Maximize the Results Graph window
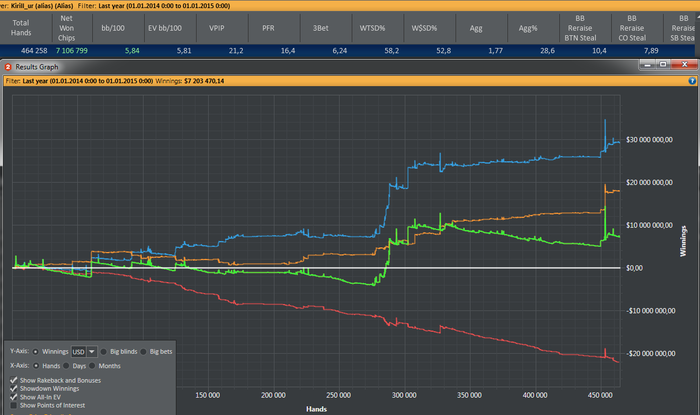The width and height of the screenshot is (700, 415). pos(663,65)
